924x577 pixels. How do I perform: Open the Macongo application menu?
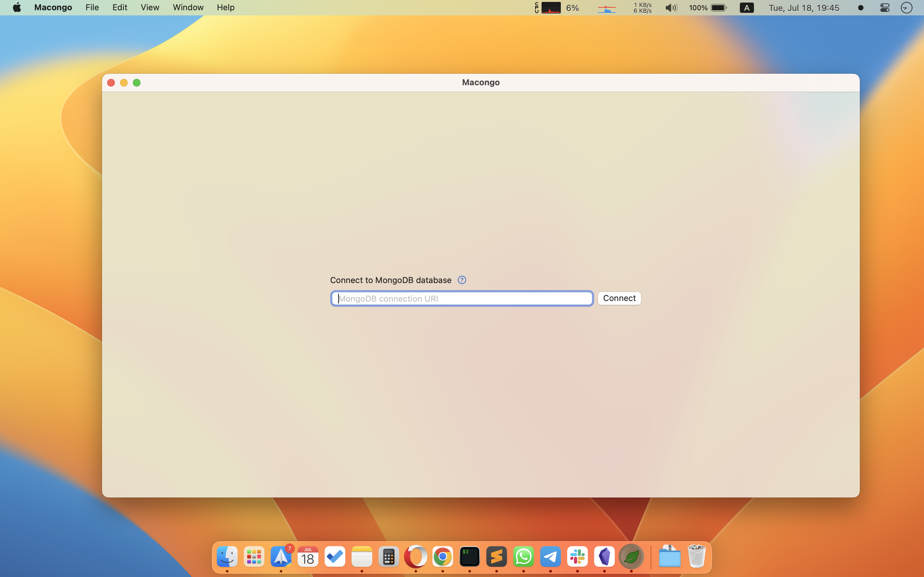tap(53, 8)
